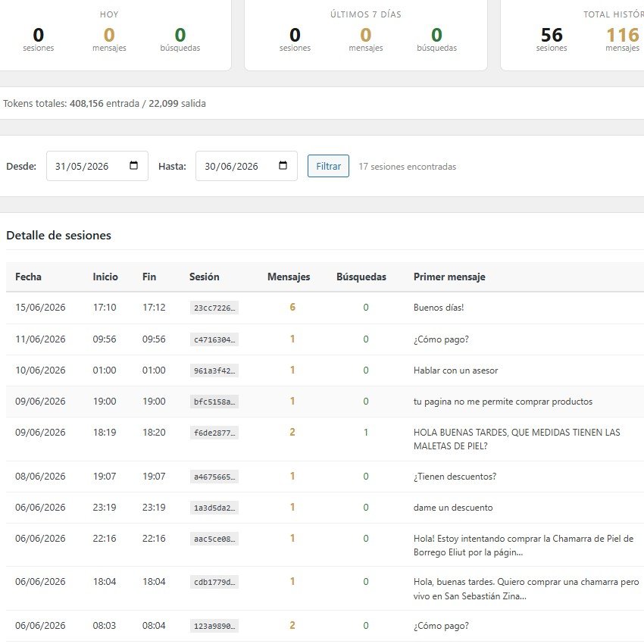Open the Hasta date calendar picker icon

click(x=283, y=165)
